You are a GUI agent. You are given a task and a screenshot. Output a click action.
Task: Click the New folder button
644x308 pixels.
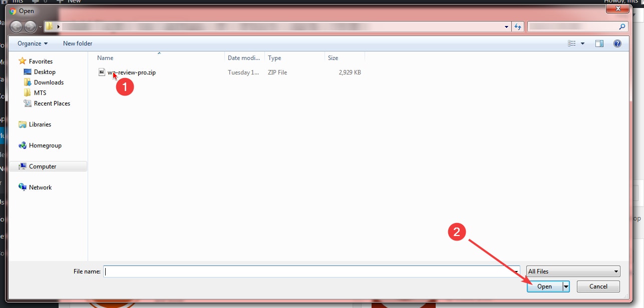(78, 43)
